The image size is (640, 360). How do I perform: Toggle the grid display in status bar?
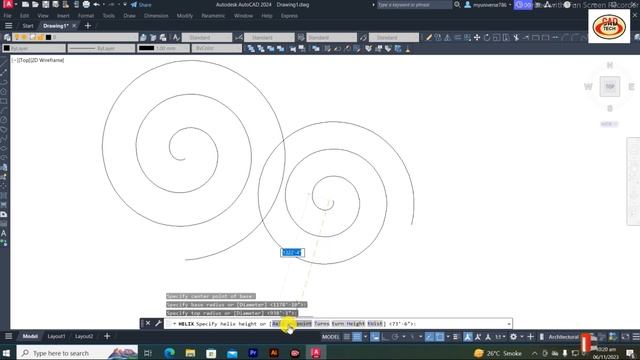[x=347, y=337]
